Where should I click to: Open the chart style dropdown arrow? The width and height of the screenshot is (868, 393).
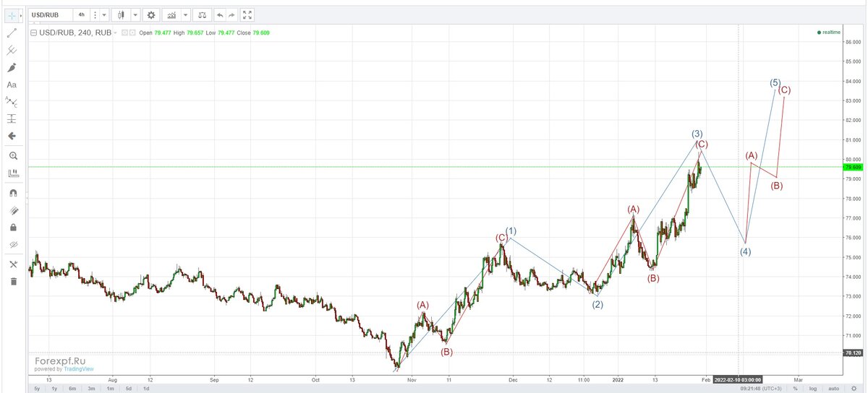click(135, 14)
